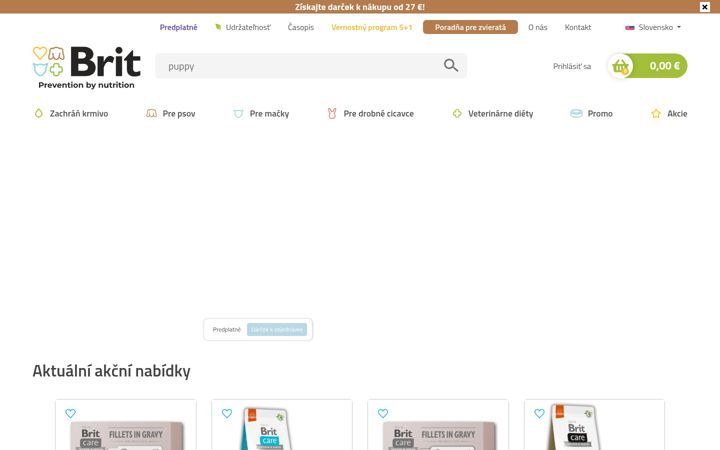Open Vernostný program 5+1
Screen dimensions: 720x450
(371, 27)
